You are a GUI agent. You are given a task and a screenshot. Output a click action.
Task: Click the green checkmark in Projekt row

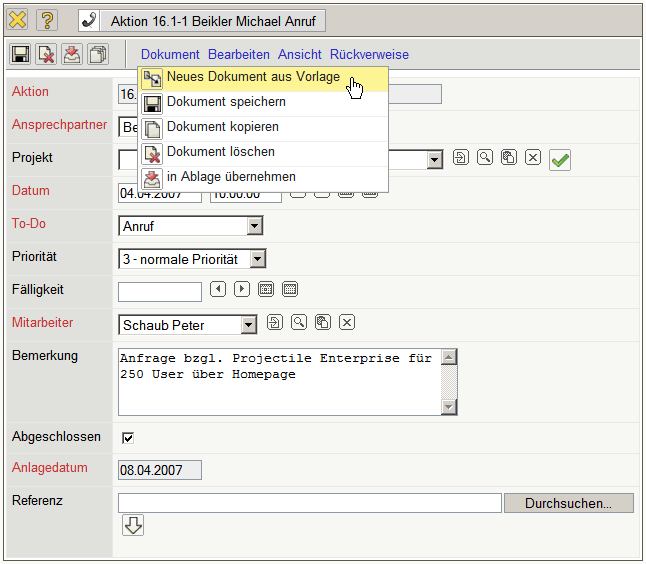(x=560, y=160)
